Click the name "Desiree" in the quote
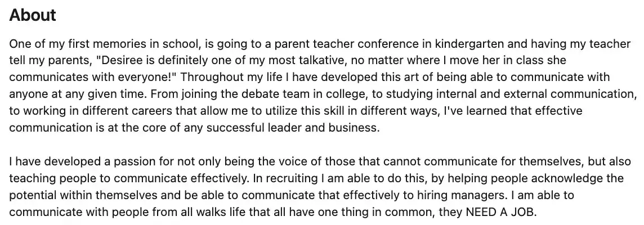644x225 pixels. pyautogui.click(x=119, y=60)
